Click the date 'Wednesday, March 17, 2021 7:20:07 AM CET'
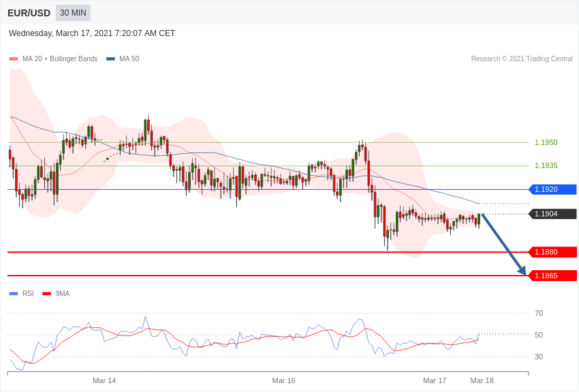The height and width of the screenshot is (392, 579). pos(92,33)
